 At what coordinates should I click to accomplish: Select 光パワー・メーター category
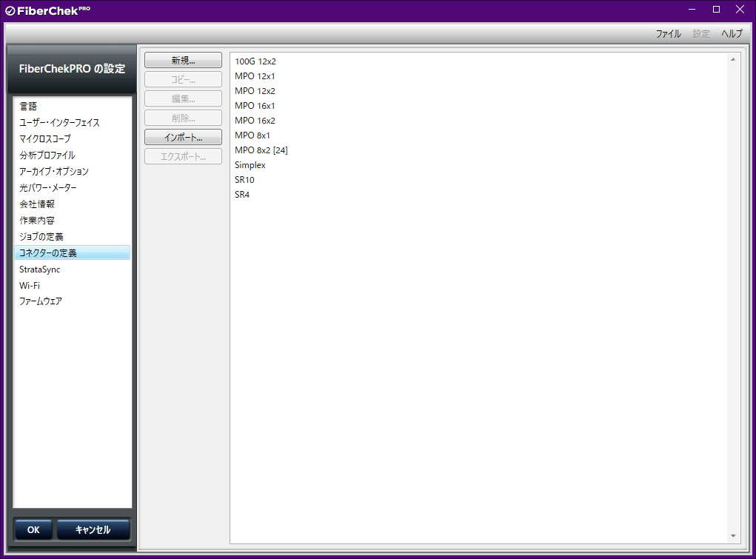coord(73,187)
